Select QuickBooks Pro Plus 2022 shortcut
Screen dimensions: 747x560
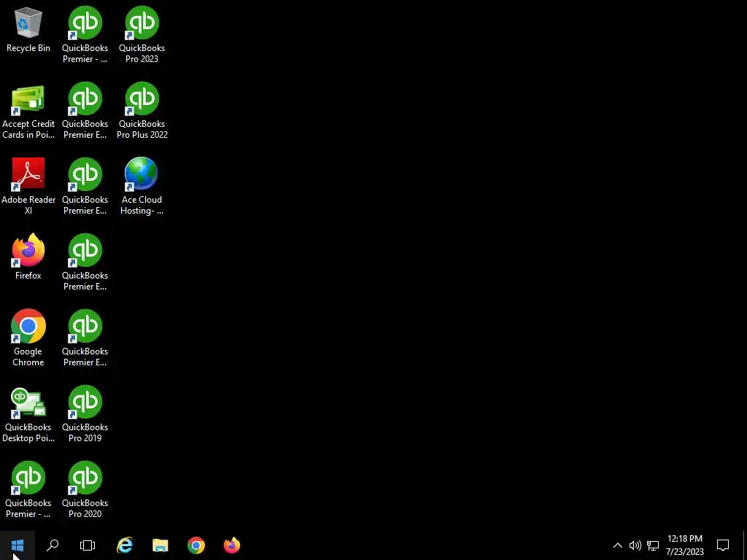click(142, 111)
